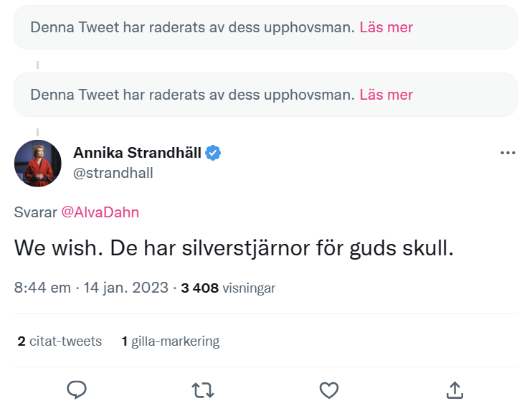The width and height of the screenshot is (532, 411).
Task: View the 2 citat-tweets list
Action: pyautogui.click(x=60, y=341)
